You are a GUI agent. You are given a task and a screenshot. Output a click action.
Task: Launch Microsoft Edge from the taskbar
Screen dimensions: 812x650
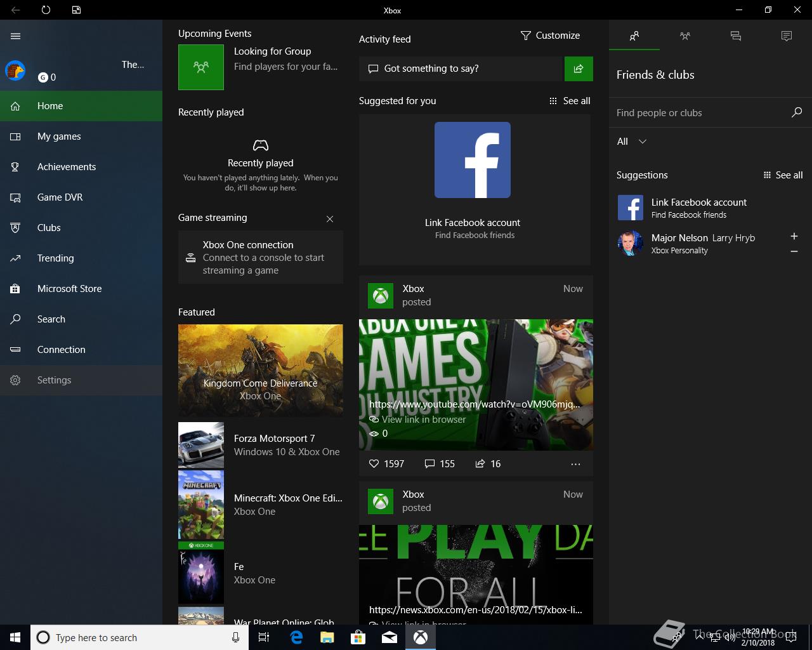point(296,637)
